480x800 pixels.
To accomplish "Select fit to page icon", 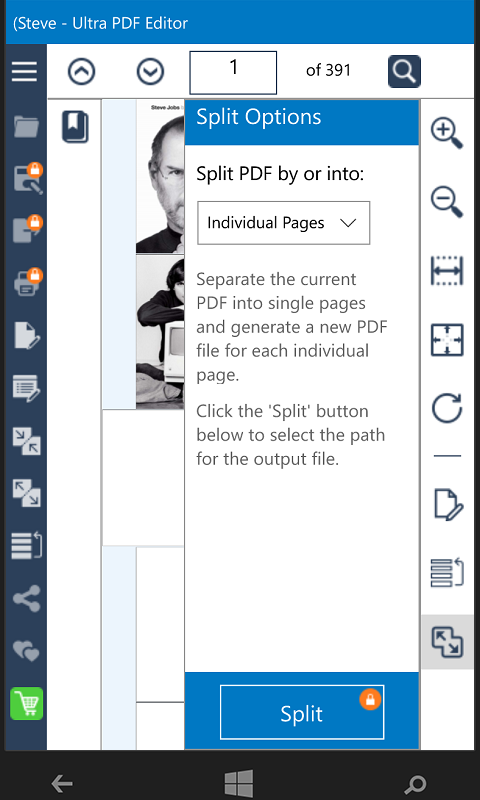I will click(x=446, y=340).
